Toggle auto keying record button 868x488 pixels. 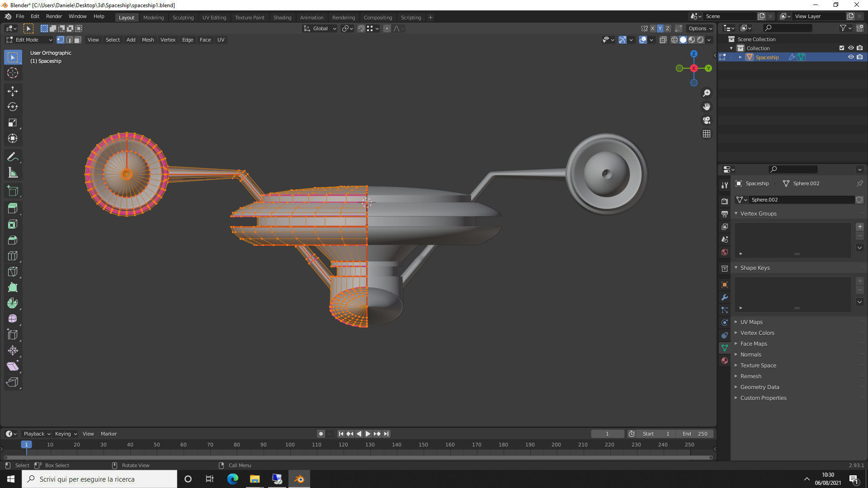tap(321, 434)
